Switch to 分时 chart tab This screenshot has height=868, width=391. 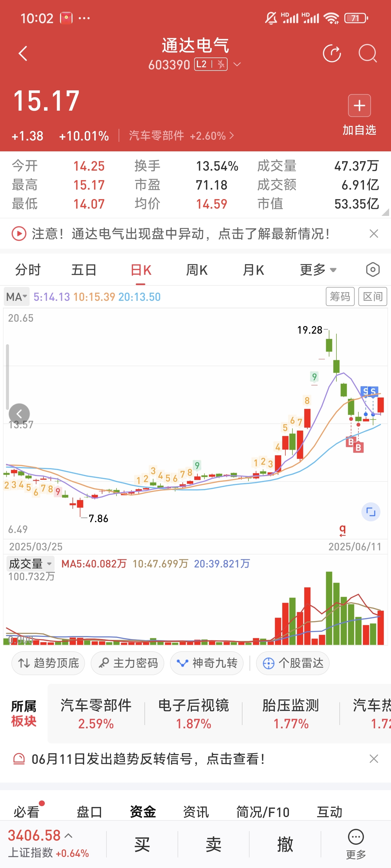click(x=28, y=270)
